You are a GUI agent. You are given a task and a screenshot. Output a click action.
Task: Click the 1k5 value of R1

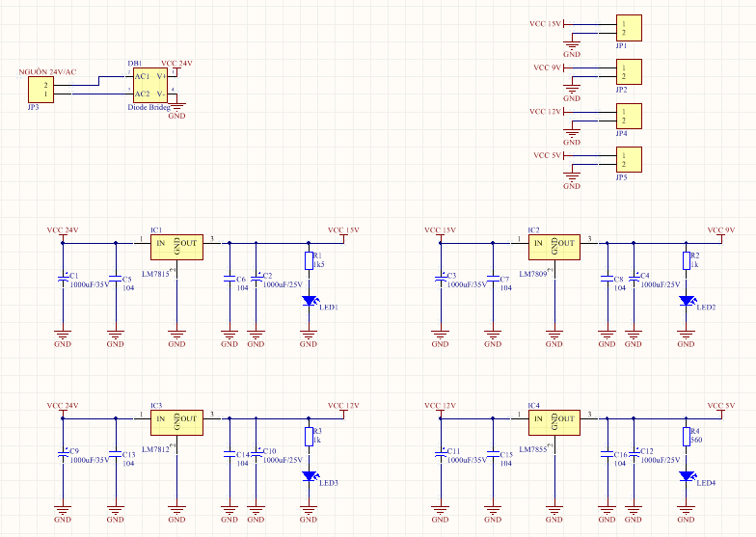(319, 264)
